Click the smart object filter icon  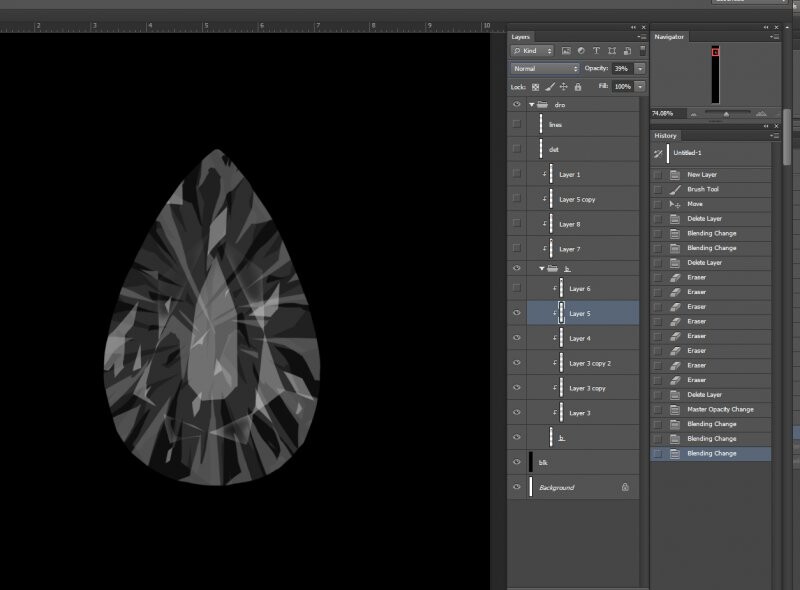click(626, 50)
